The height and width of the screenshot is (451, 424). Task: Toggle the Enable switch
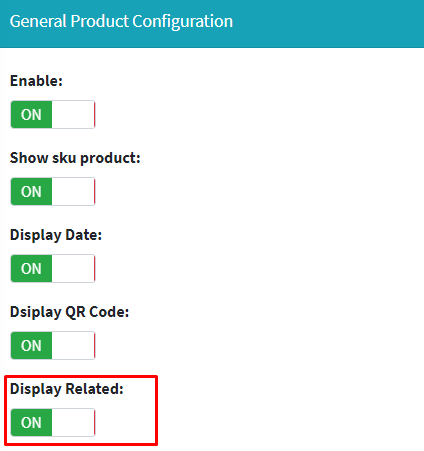(53, 114)
